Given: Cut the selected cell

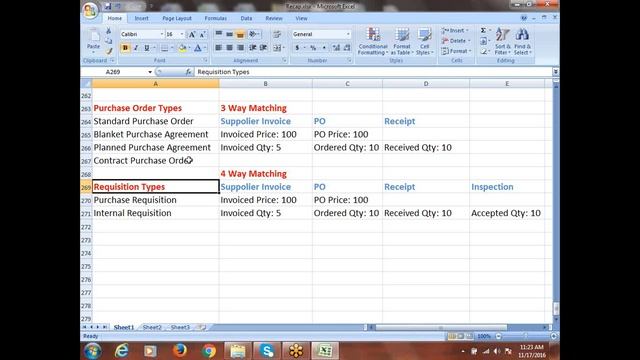Looking at the screenshot, I should point(109,31).
